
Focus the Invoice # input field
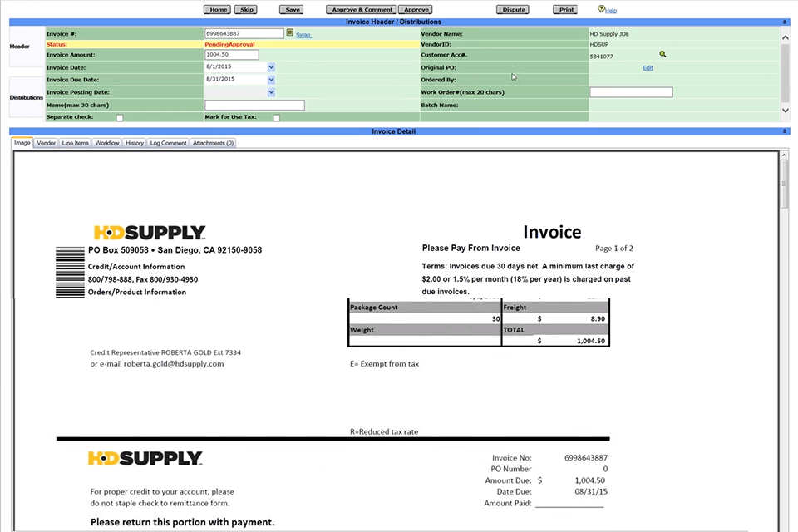[x=244, y=33]
